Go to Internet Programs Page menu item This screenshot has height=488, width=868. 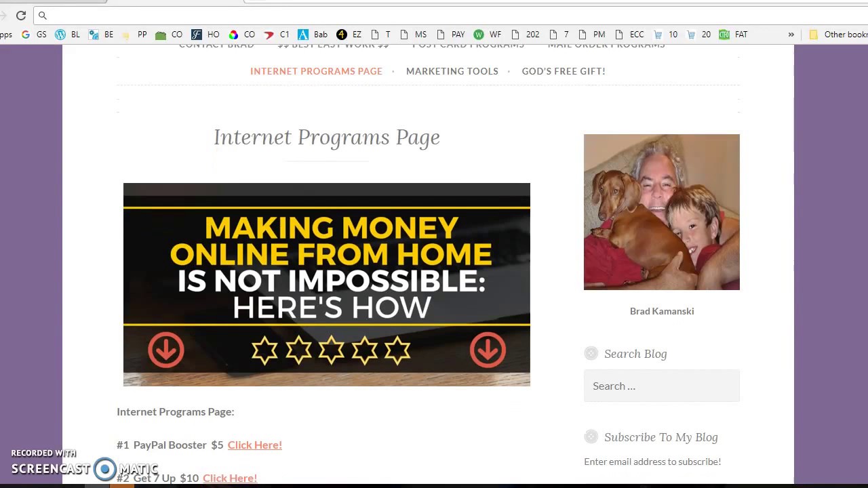(316, 71)
